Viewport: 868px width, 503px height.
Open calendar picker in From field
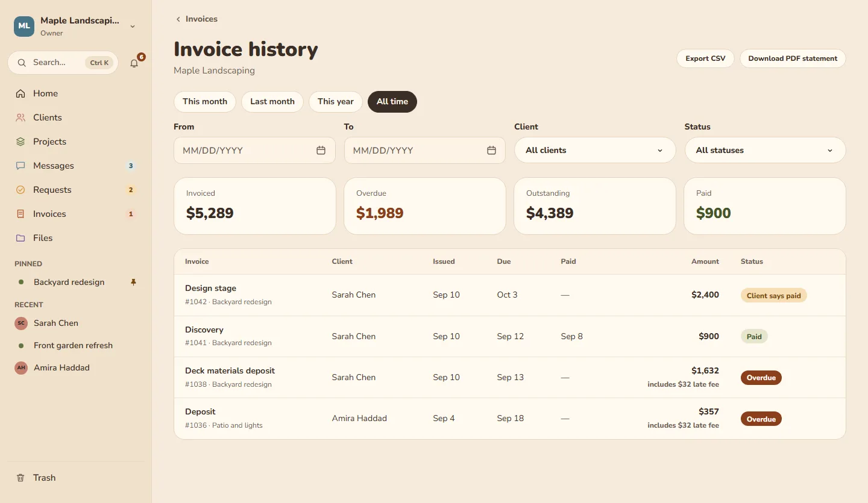[x=321, y=150]
